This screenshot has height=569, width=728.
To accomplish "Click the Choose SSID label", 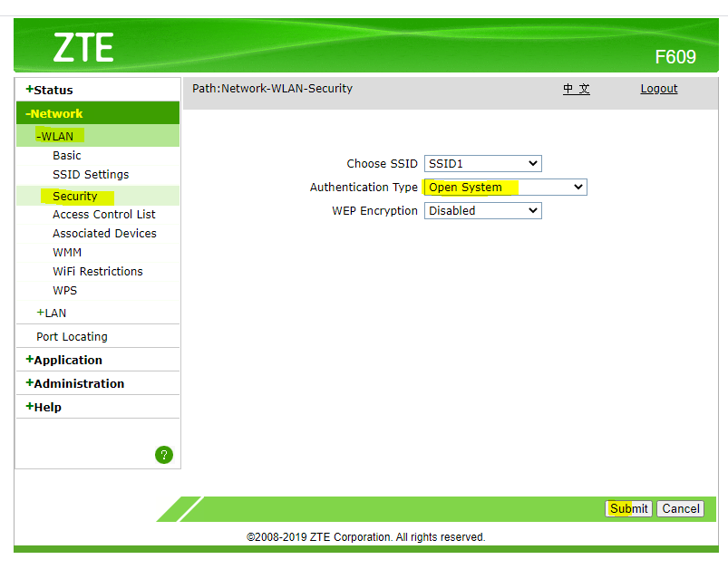I will (x=382, y=164).
